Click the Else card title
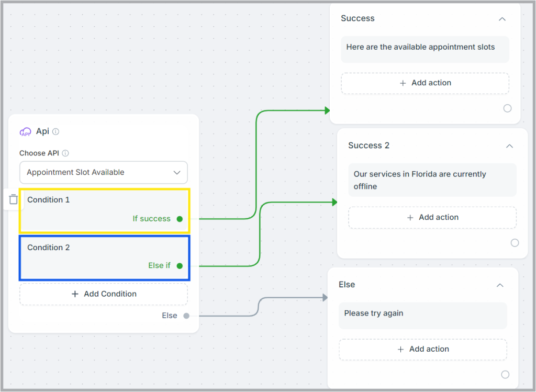Screen dimensions: 536x392 coord(347,285)
